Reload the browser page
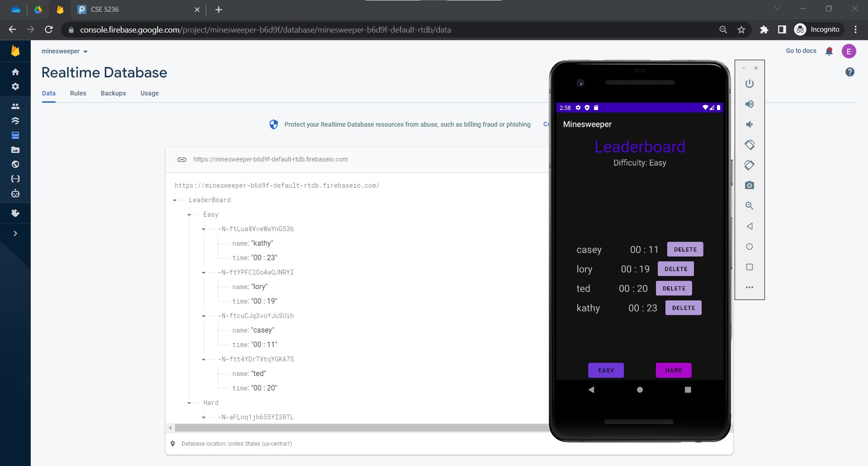 click(x=49, y=29)
